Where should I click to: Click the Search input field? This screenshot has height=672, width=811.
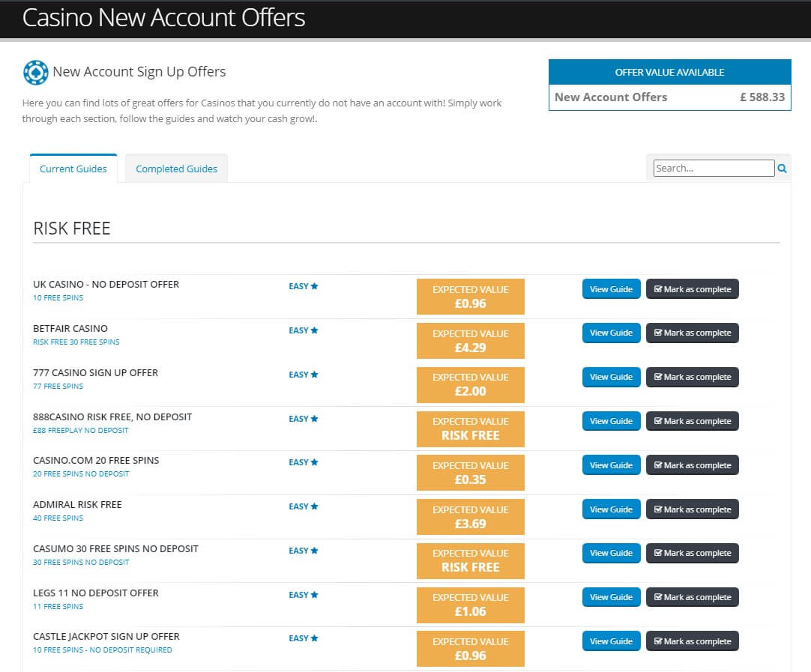point(713,169)
